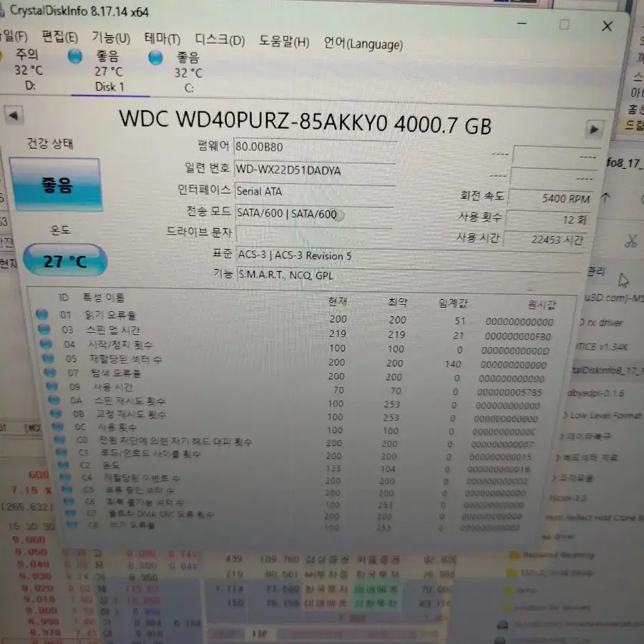
Task: Click raw value 00000000000D
Action: [x=515, y=351]
